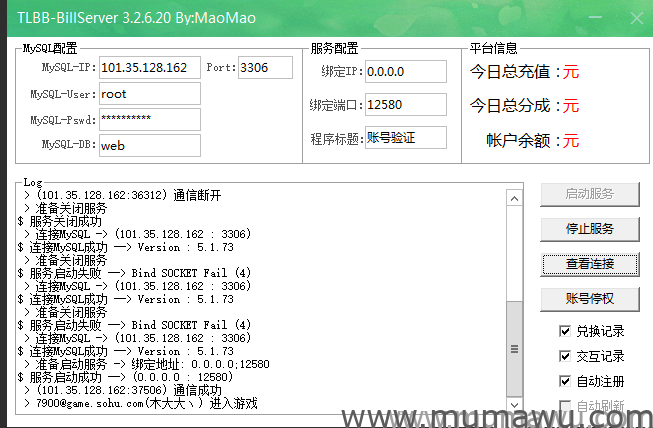This screenshot has height=428, width=653.
Task: Open connections via 查看连接 button
Action: coord(590,264)
